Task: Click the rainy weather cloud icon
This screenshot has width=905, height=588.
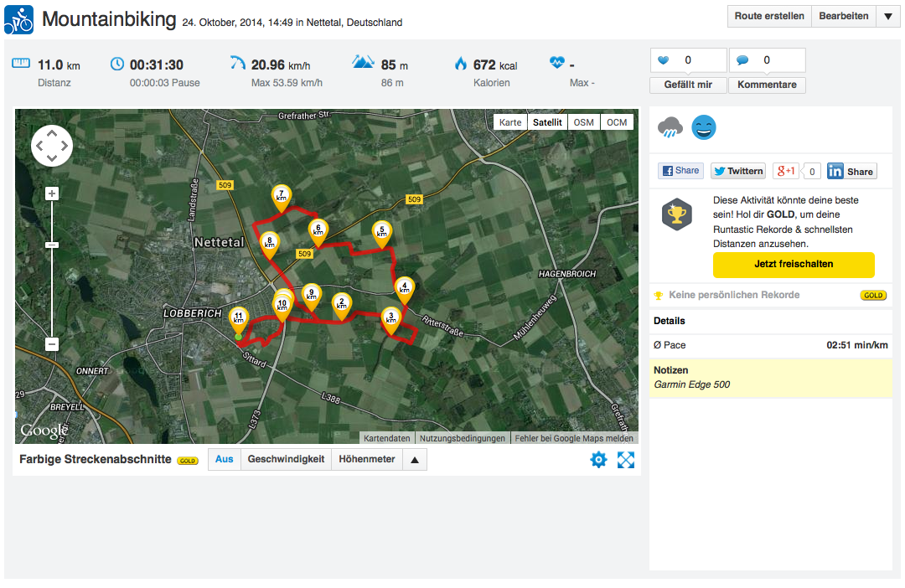Action: click(x=670, y=127)
